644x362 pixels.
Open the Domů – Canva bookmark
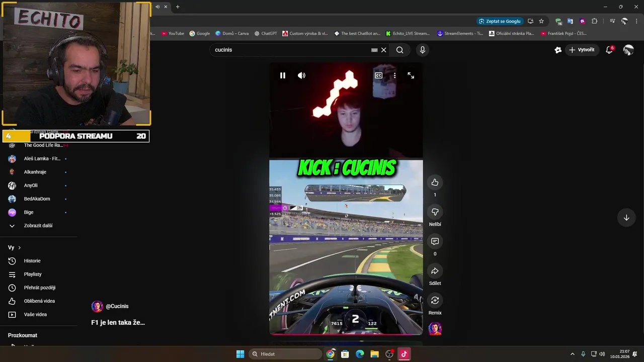click(x=232, y=34)
